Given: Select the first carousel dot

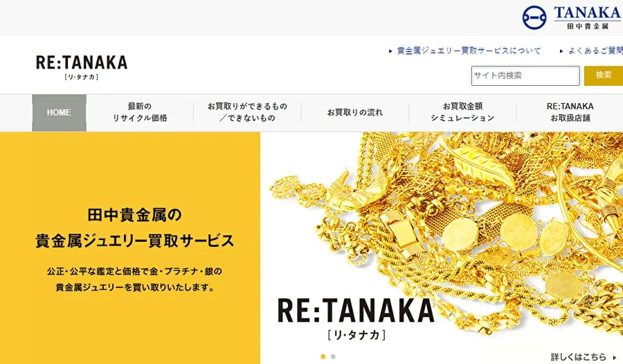Looking at the screenshot, I should [323, 356].
